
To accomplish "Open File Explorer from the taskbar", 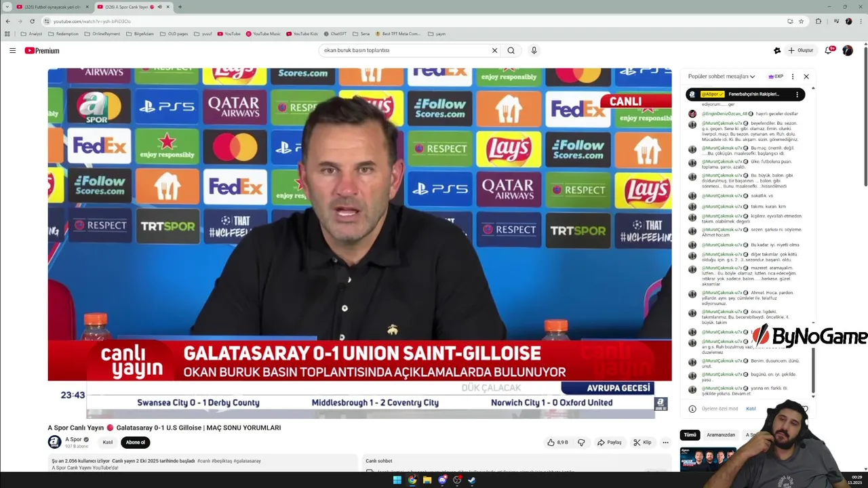I will click(x=427, y=480).
